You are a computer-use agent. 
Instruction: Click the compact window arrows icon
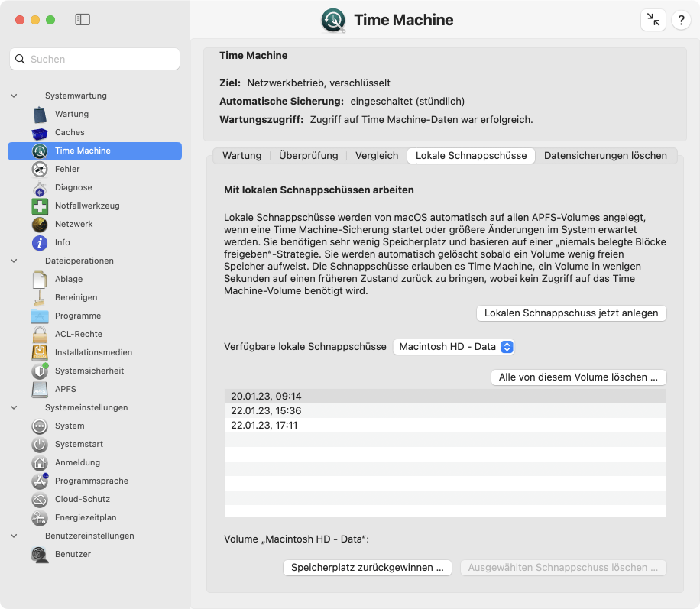tap(653, 20)
